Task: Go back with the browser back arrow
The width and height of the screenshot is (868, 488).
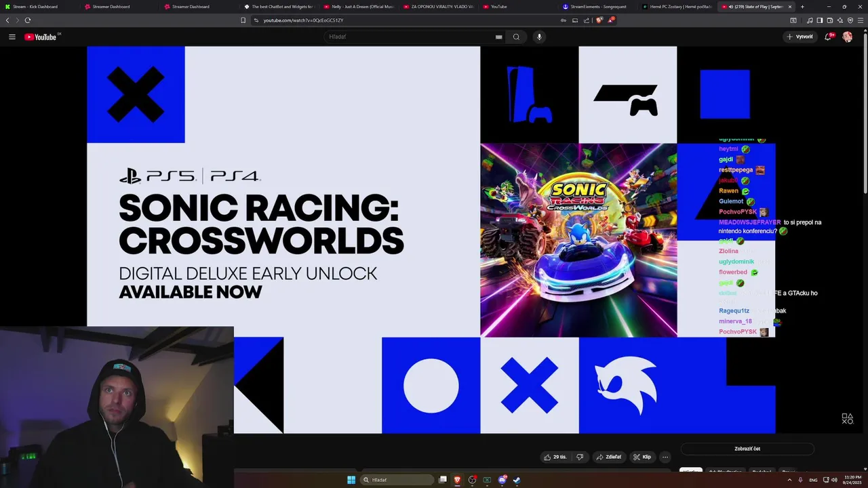Action: pyautogui.click(x=7, y=20)
